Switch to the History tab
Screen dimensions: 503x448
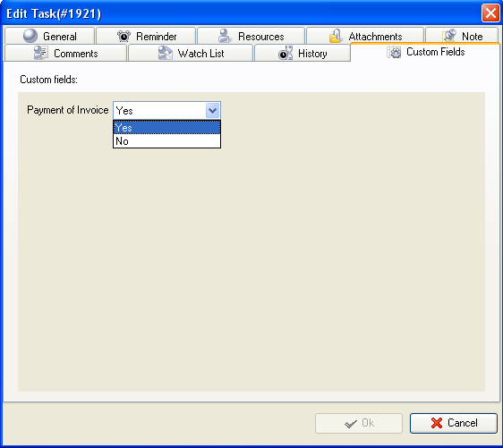303,53
